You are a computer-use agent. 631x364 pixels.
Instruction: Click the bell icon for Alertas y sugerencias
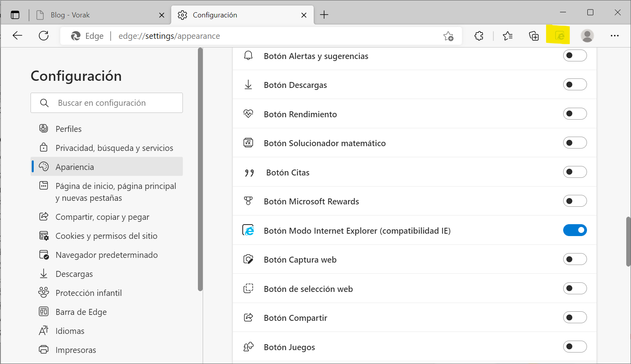tap(248, 55)
